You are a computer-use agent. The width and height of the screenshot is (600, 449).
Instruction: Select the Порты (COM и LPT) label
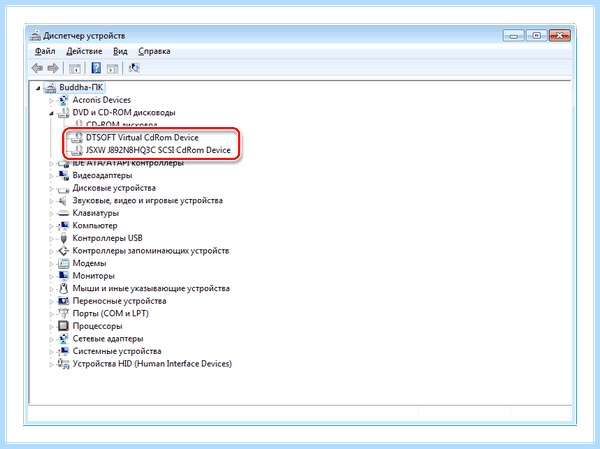111,314
